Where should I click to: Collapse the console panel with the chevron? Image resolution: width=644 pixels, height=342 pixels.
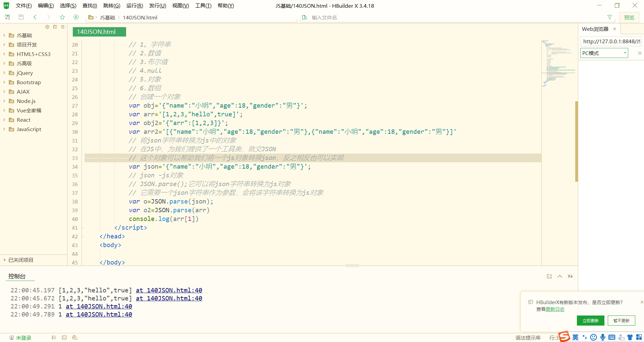tap(559, 276)
